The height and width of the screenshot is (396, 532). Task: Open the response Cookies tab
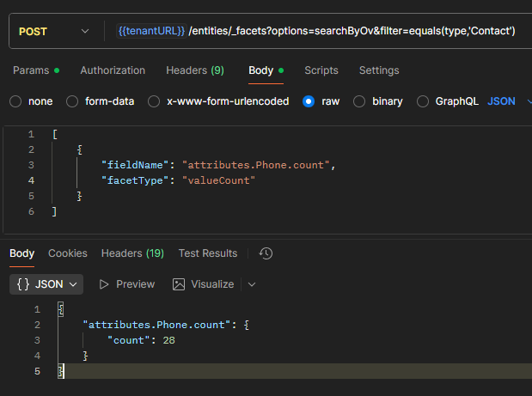click(x=68, y=253)
